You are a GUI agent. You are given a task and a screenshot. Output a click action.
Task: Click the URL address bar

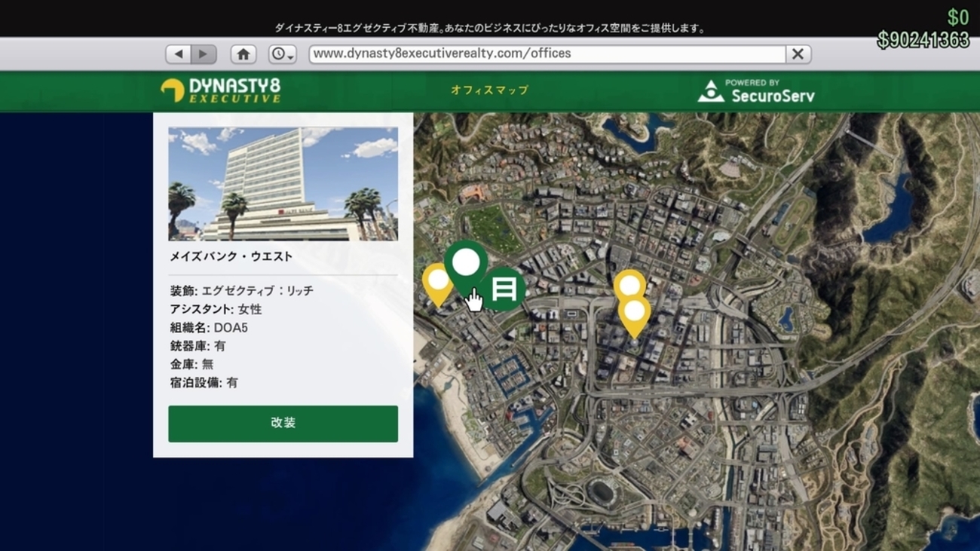pos(547,54)
